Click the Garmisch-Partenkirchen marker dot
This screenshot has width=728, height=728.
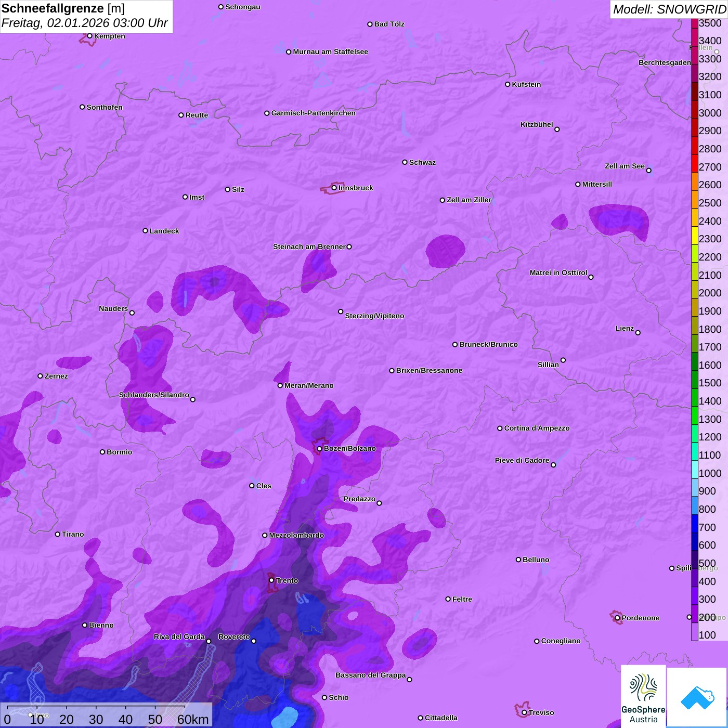267,113
